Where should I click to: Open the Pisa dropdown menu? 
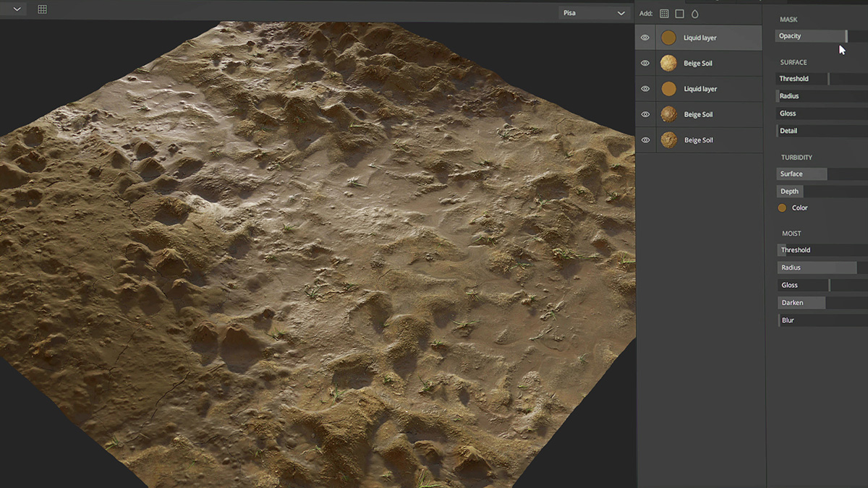point(593,13)
